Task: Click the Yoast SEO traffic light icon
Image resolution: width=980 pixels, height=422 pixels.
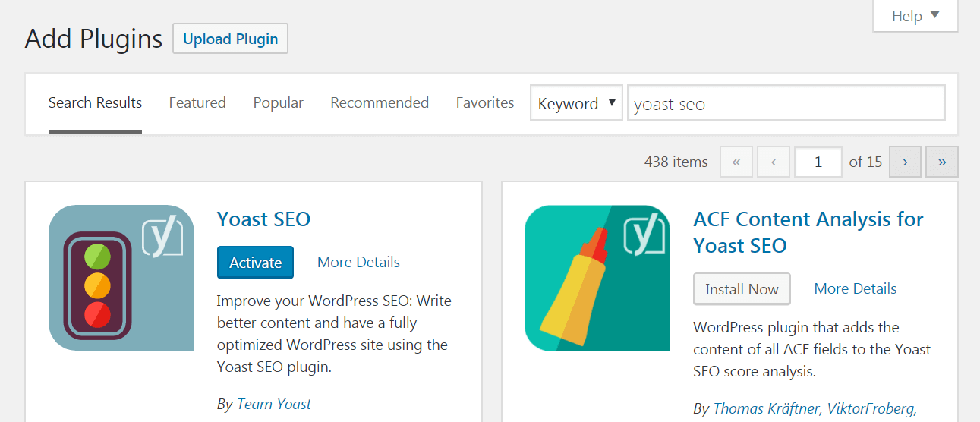Action: 121,278
